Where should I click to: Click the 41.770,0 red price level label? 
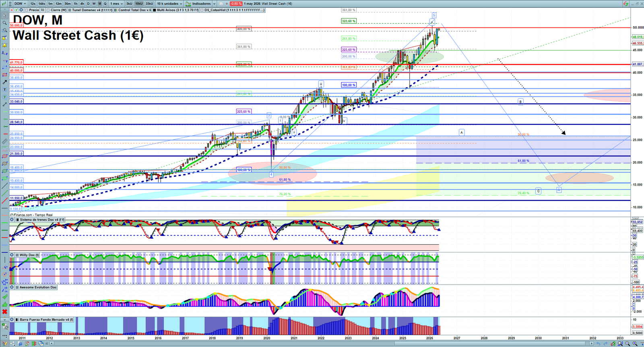(17, 62)
